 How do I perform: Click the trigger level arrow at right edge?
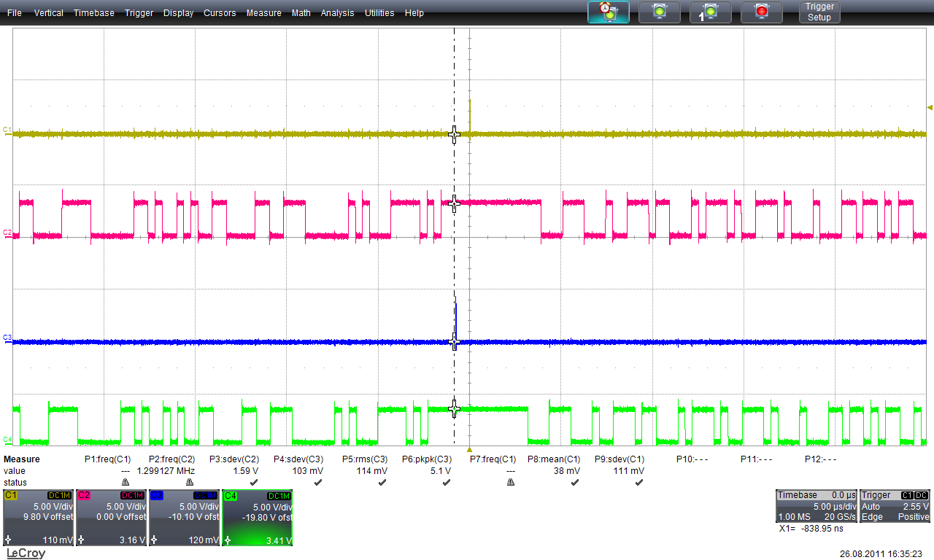click(x=929, y=108)
